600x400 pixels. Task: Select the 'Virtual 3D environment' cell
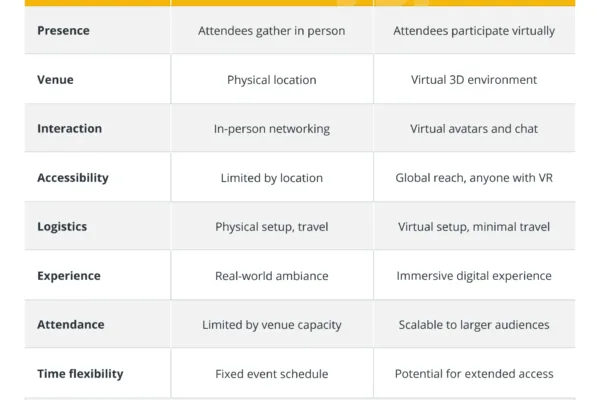pos(474,80)
